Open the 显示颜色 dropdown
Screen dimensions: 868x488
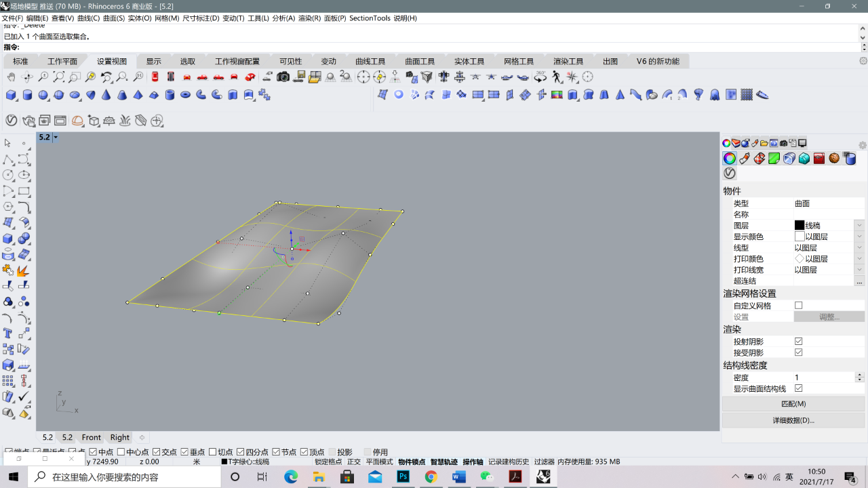coord(859,237)
